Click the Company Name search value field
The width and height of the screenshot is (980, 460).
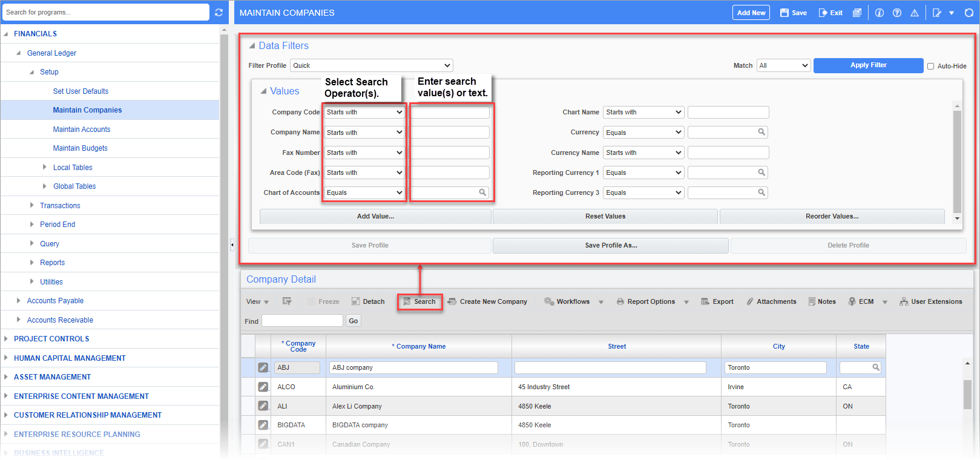(450, 132)
